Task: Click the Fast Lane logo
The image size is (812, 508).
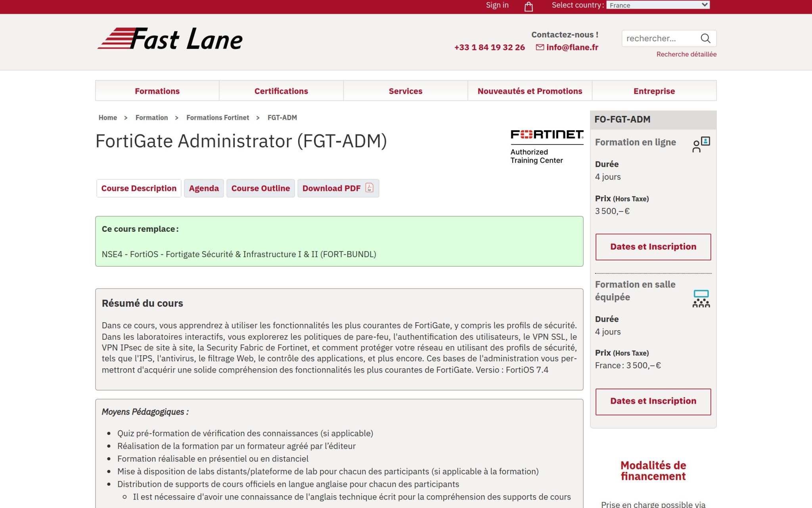Action: point(170,39)
